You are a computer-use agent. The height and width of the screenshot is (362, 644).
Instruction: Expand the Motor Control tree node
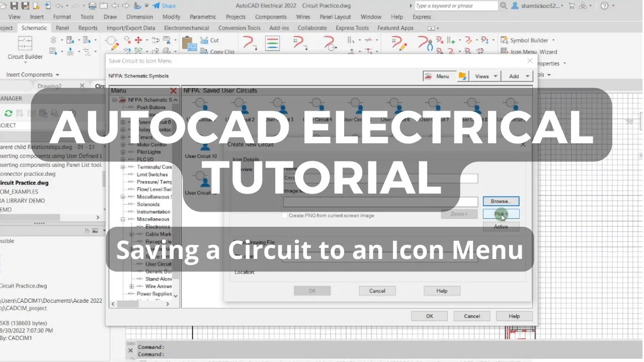point(123,145)
